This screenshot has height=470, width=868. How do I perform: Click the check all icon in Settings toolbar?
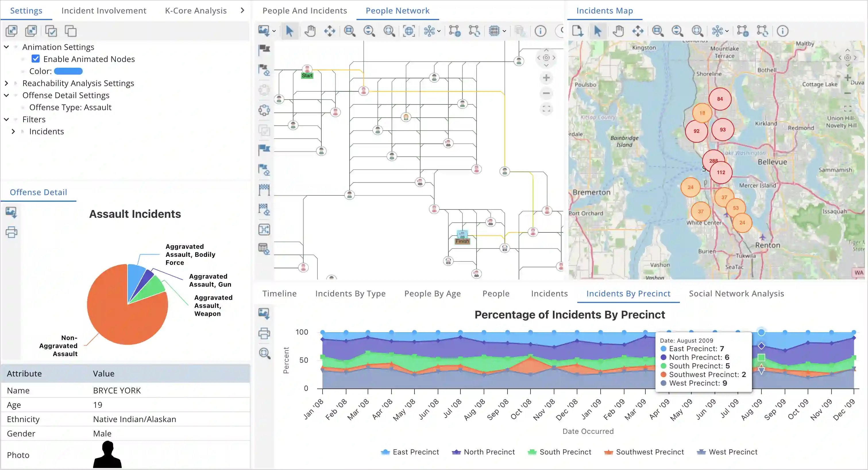(x=51, y=31)
